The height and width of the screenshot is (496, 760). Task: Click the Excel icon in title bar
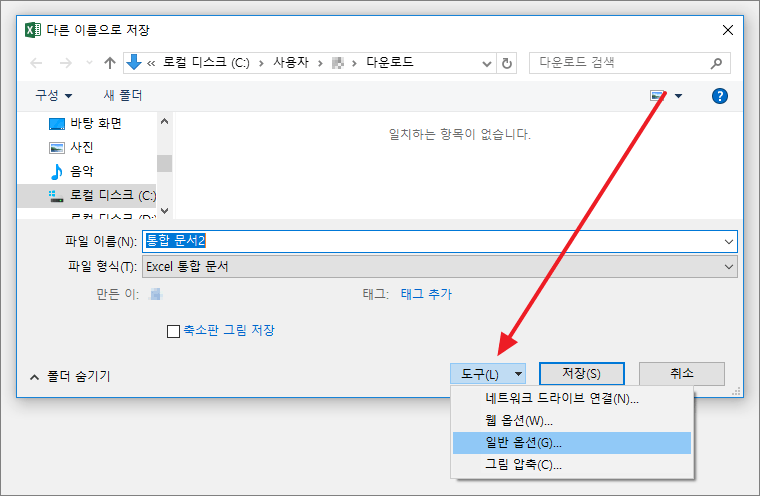(33, 30)
